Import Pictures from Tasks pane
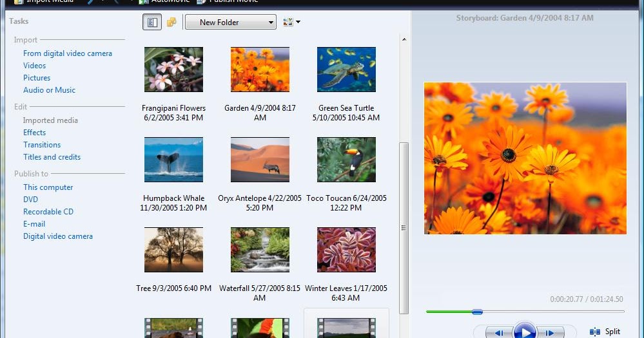The image size is (644, 338). tap(37, 78)
